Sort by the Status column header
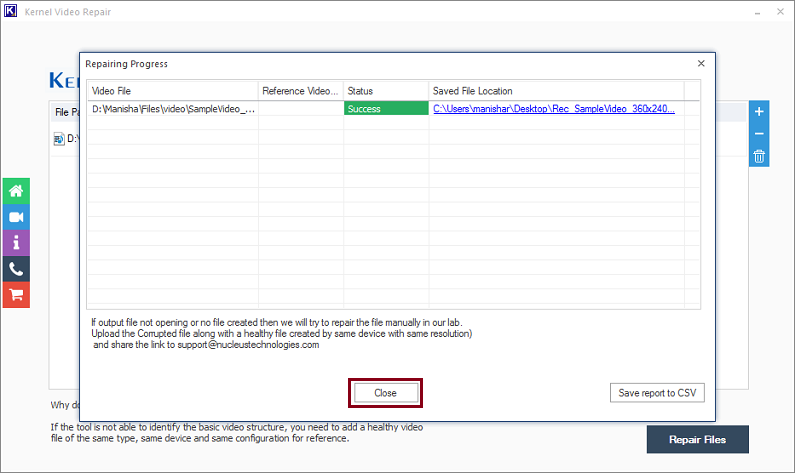 click(x=385, y=91)
